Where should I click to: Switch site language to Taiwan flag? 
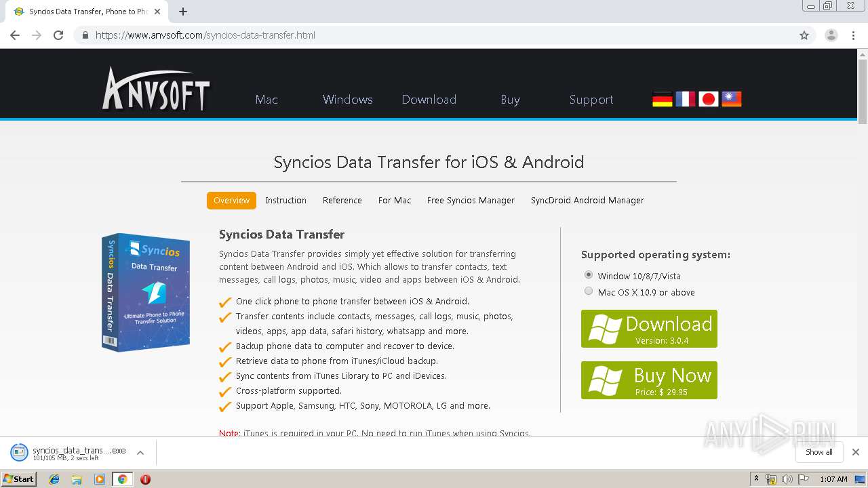(x=732, y=99)
